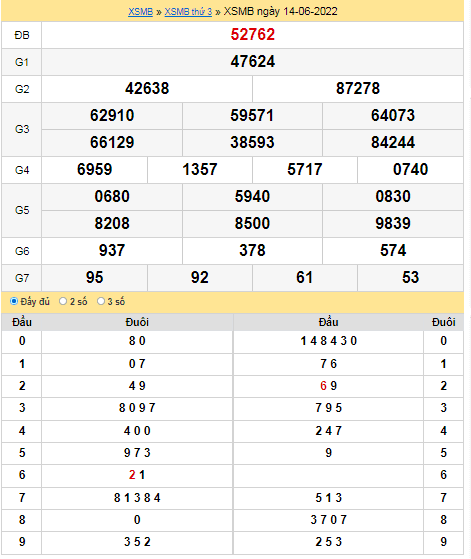Click the G2 number 42638

tap(147, 88)
